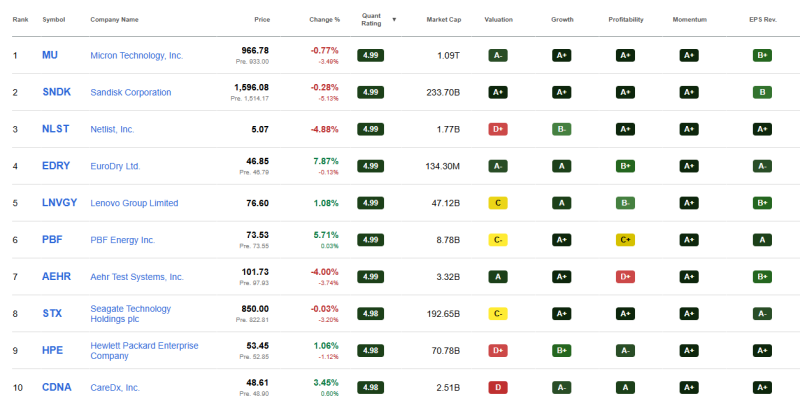Click PBF's C+ profitability grade badge
Viewport: 800px width, 399px height.
coord(625,240)
